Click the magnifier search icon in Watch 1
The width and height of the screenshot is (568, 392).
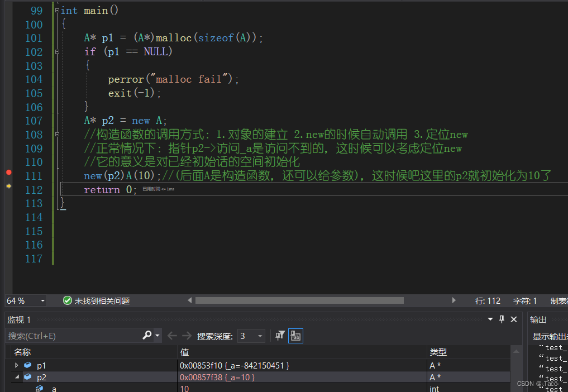(x=147, y=335)
